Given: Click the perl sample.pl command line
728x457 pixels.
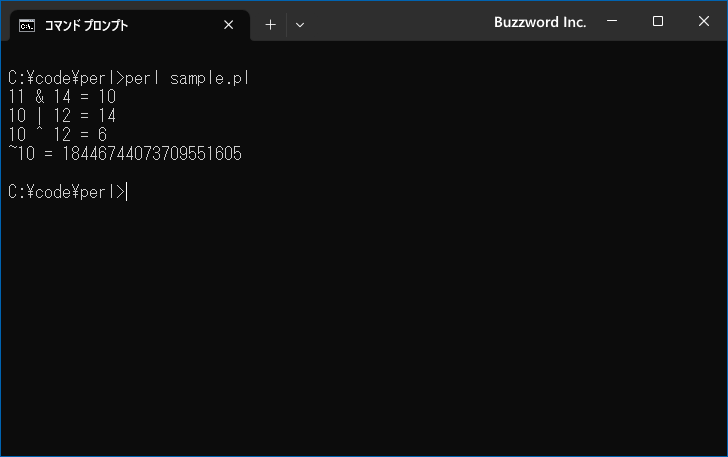Looking at the screenshot, I should coord(129,78).
